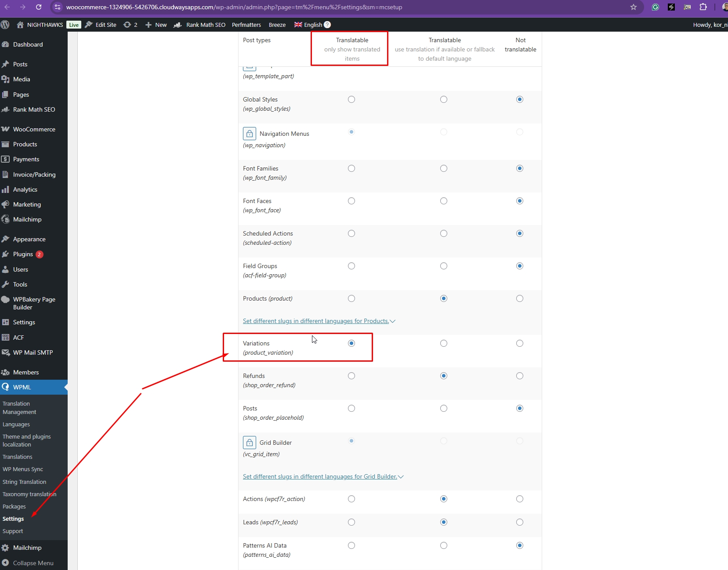Viewport: 728px width, 570px height.
Task: Click Edit Site in admin bar
Action: 101,25
